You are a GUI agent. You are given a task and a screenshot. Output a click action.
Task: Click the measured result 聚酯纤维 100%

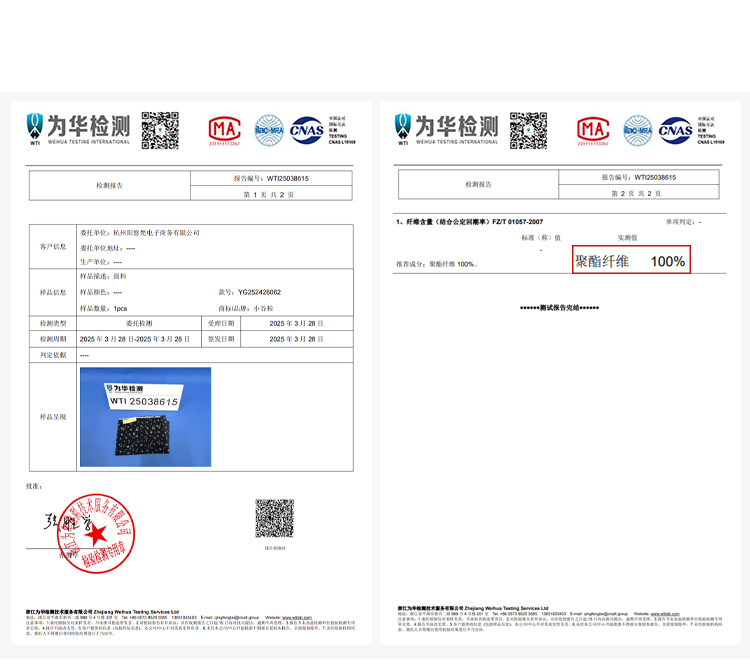point(631,260)
